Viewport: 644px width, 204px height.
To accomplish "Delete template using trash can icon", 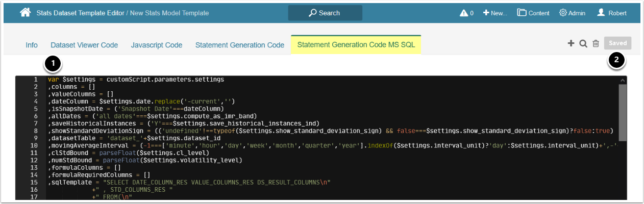I will [596, 44].
